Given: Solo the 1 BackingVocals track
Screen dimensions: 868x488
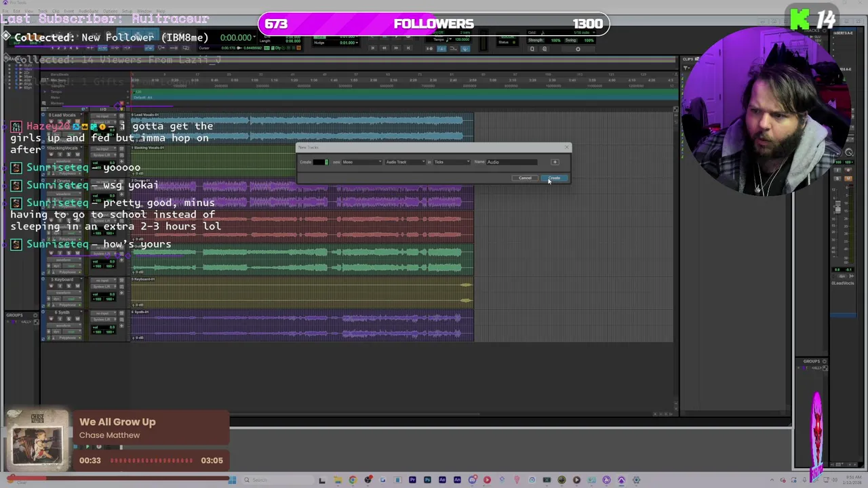Looking at the screenshot, I should 68,155.
